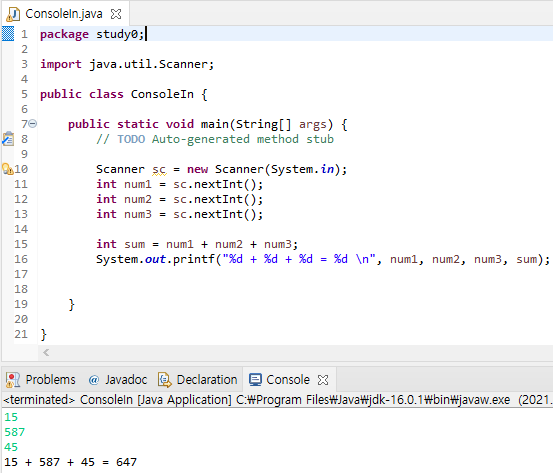
Task: Click the italic 'out' field on line 16
Action: coord(155,259)
